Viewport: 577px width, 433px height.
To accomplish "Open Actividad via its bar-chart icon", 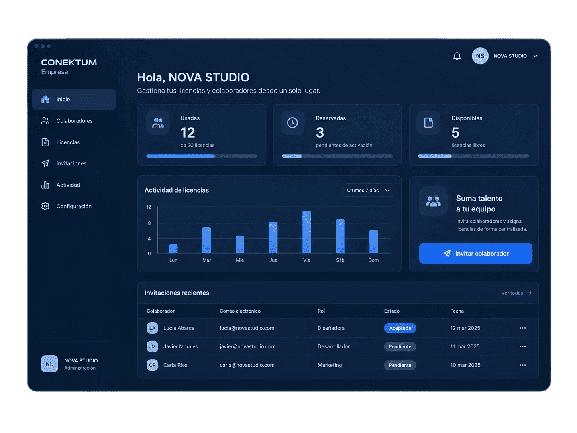I will click(45, 185).
